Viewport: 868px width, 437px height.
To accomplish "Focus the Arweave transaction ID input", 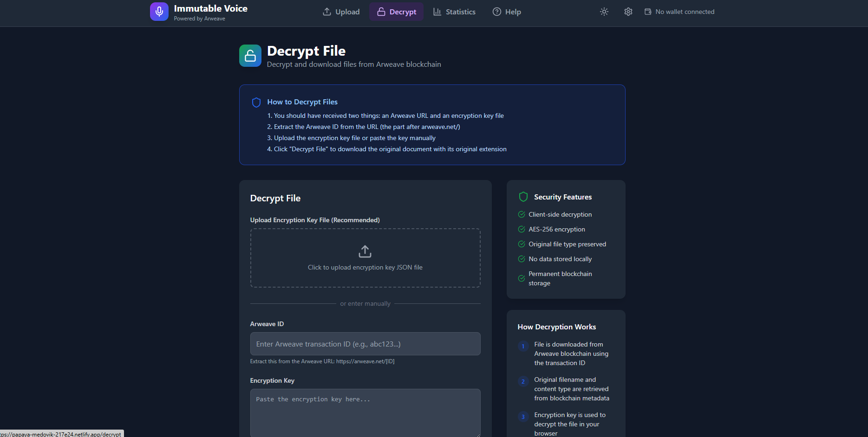I will pyautogui.click(x=365, y=344).
